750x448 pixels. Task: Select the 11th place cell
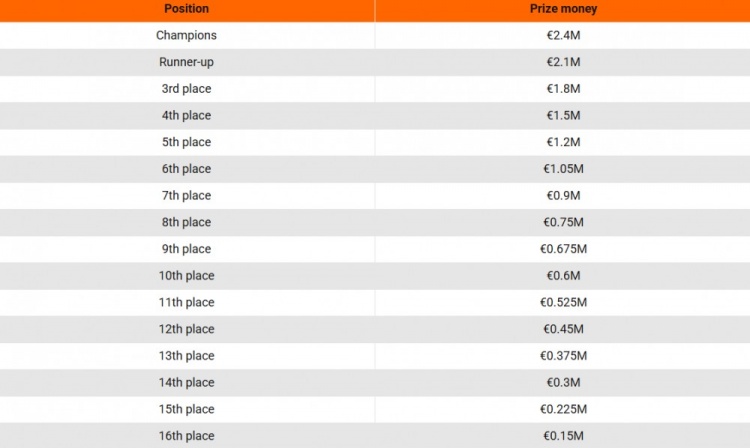click(x=187, y=302)
